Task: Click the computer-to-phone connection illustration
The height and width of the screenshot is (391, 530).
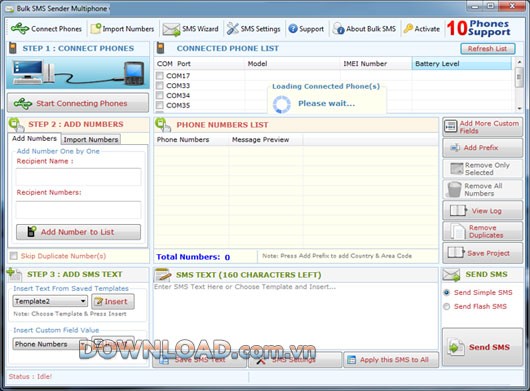Action: 78,73
